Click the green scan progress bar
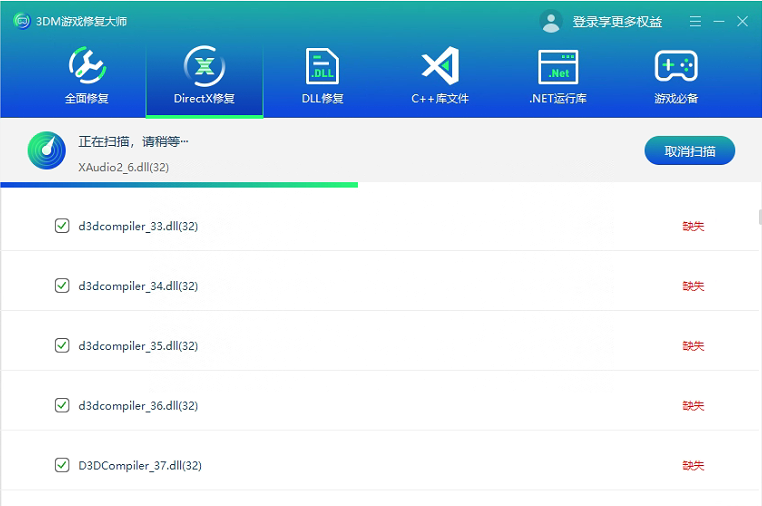The height and width of the screenshot is (506, 762). click(x=180, y=185)
